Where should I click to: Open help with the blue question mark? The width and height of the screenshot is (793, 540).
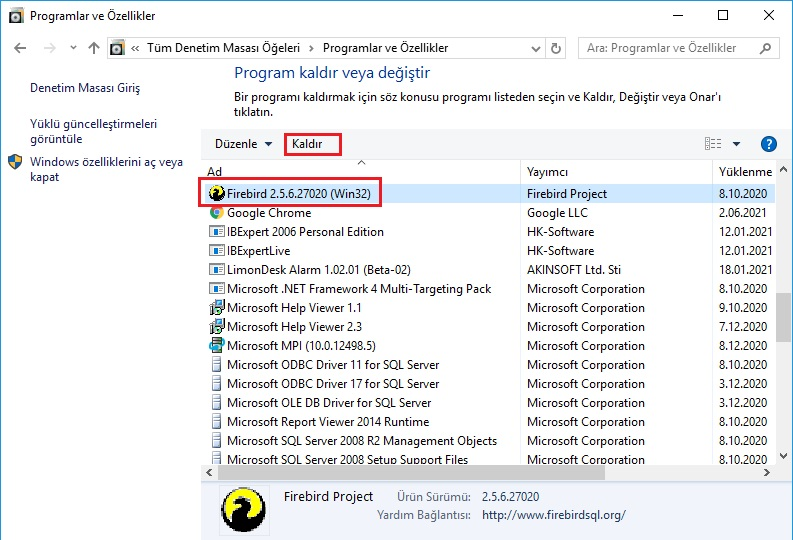tap(769, 144)
